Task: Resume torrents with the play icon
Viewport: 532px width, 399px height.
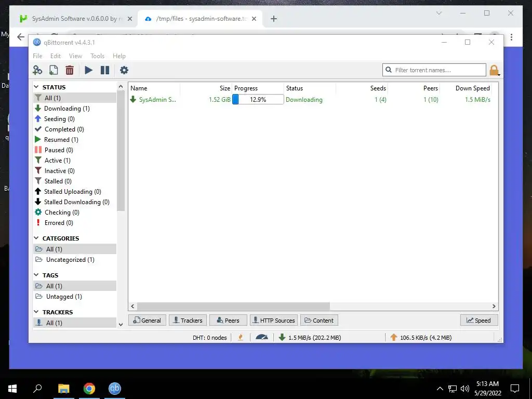Action: (x=88, y=70)
